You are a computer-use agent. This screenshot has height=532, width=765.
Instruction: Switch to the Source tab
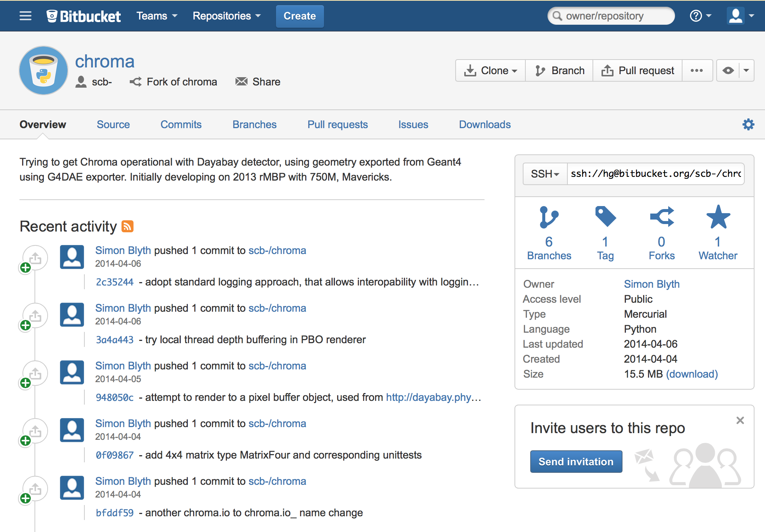113,124
